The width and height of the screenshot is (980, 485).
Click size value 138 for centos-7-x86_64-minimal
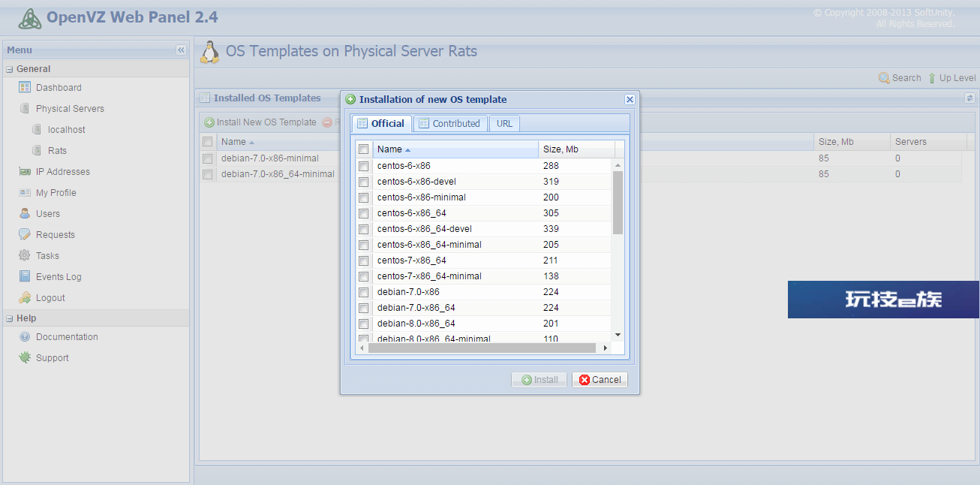click(x=551, y=276)
